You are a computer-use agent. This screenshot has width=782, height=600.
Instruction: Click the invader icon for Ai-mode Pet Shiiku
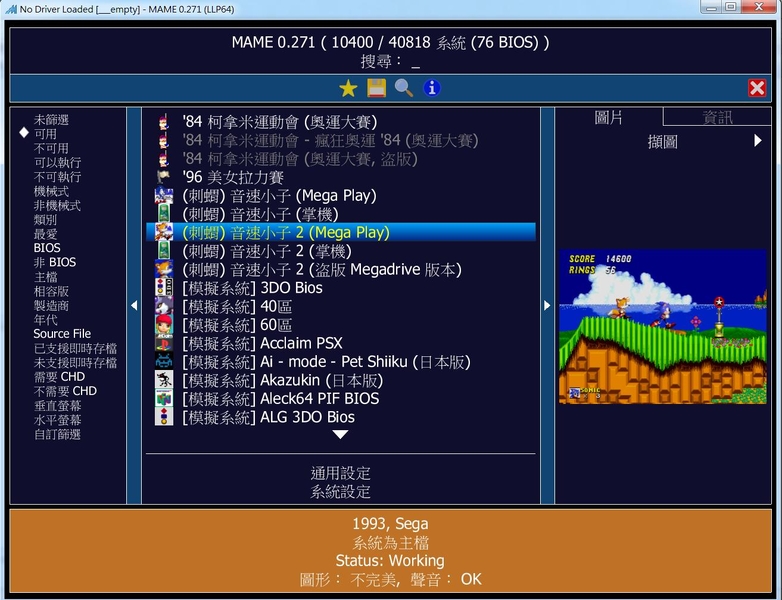164,362
